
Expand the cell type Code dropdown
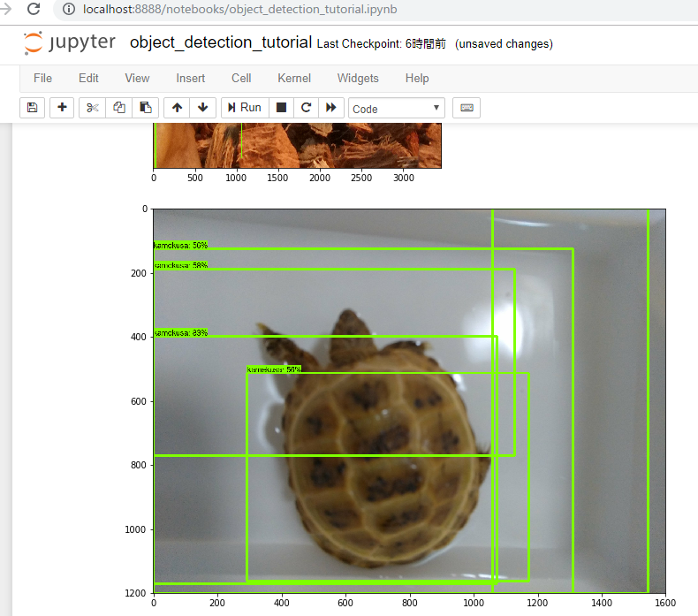(x=397, y=109)
